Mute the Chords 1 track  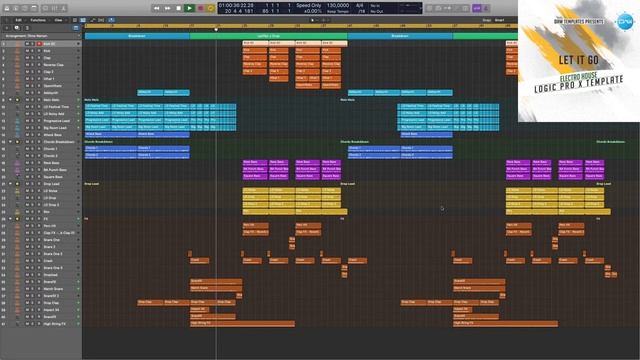[27, 149]
